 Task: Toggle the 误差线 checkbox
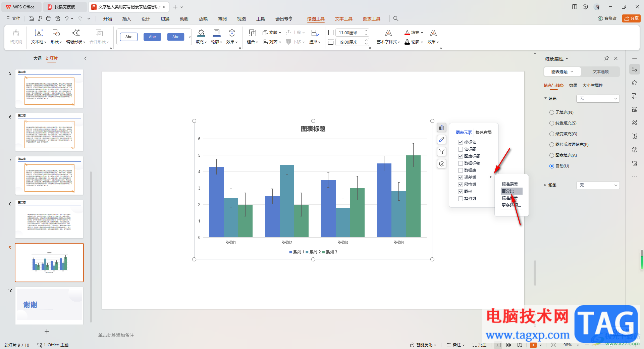click(461, 178)
